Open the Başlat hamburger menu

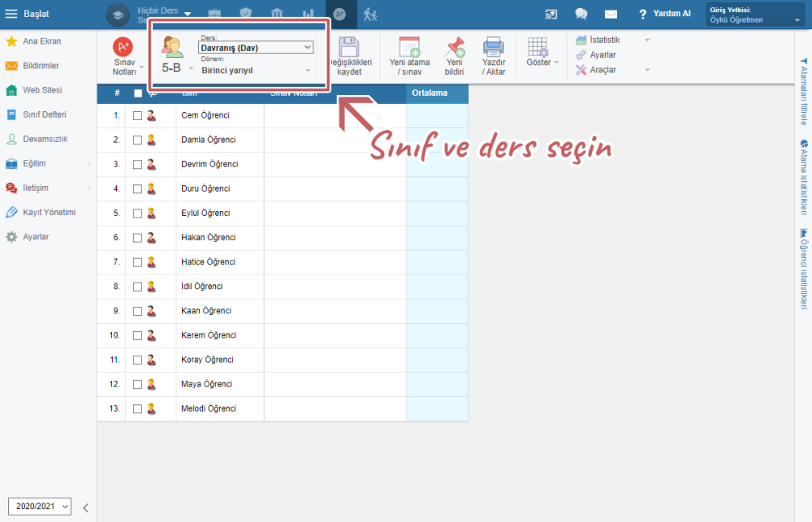tap(11, 14)
